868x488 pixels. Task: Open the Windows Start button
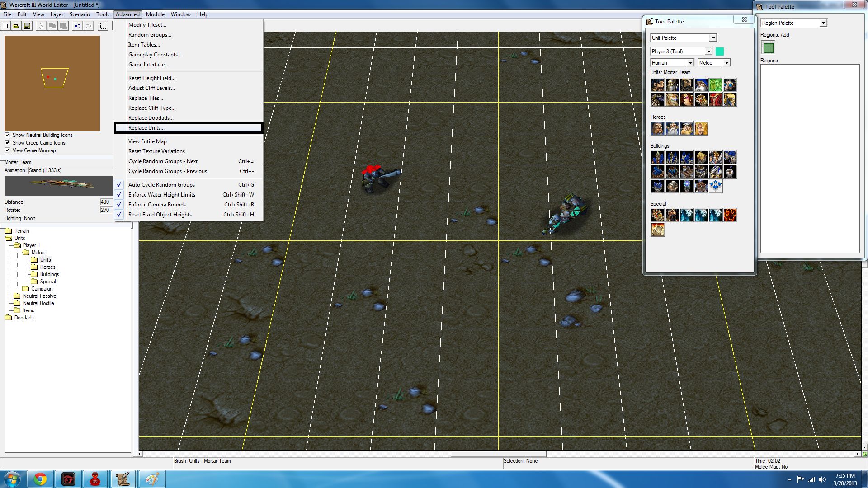tap(12, 479)
